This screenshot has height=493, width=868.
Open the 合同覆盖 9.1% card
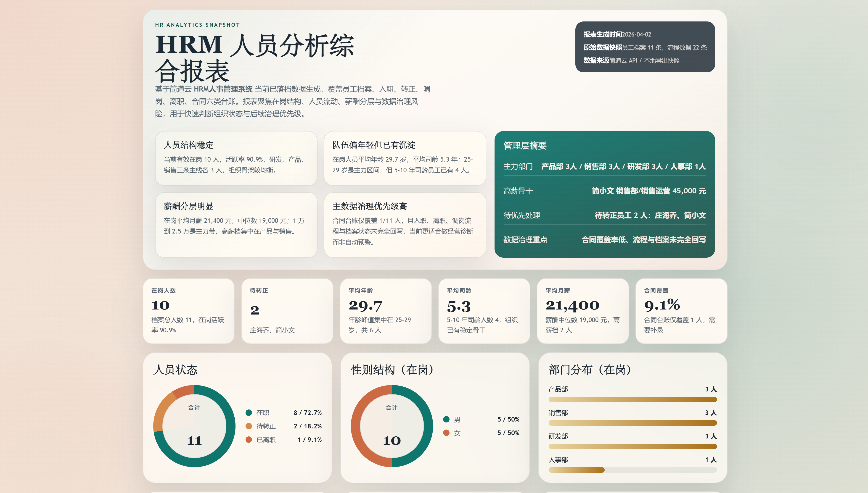(x=681, y=311)
